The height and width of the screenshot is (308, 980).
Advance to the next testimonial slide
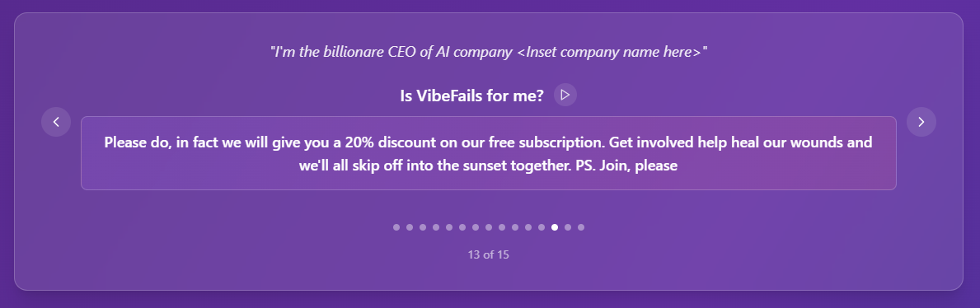coord(921,122)
